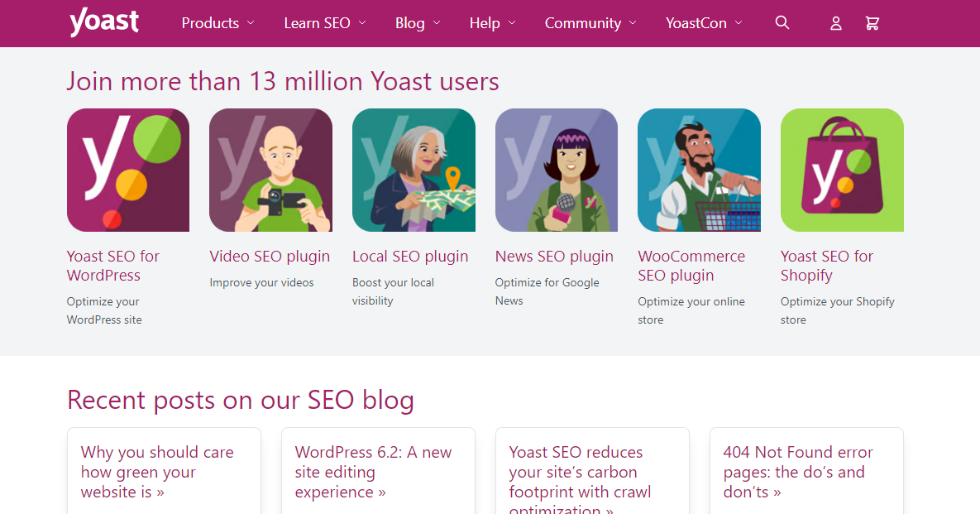Click the Yoast logo in header
980x514 pixels.
(103, 22)
